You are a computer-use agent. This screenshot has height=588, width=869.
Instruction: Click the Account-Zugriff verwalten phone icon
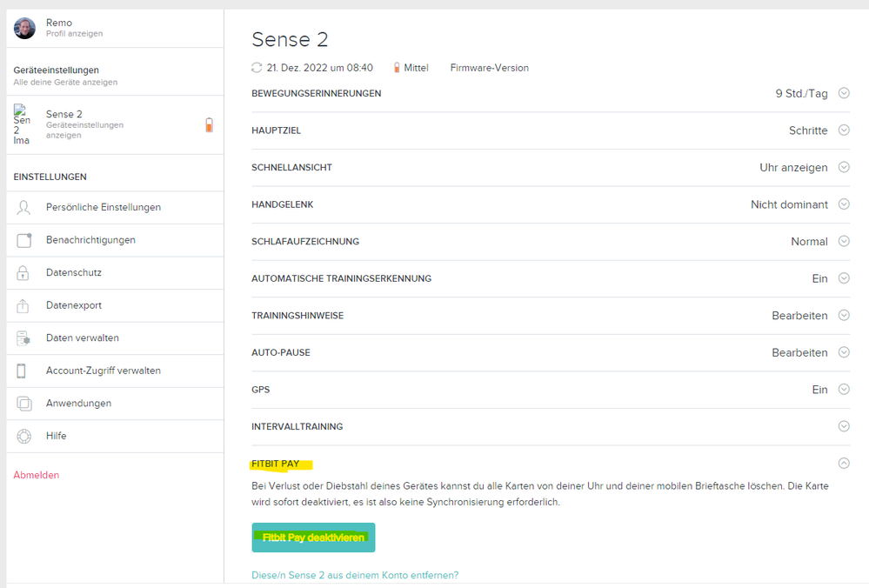click(x=22, y=371)
